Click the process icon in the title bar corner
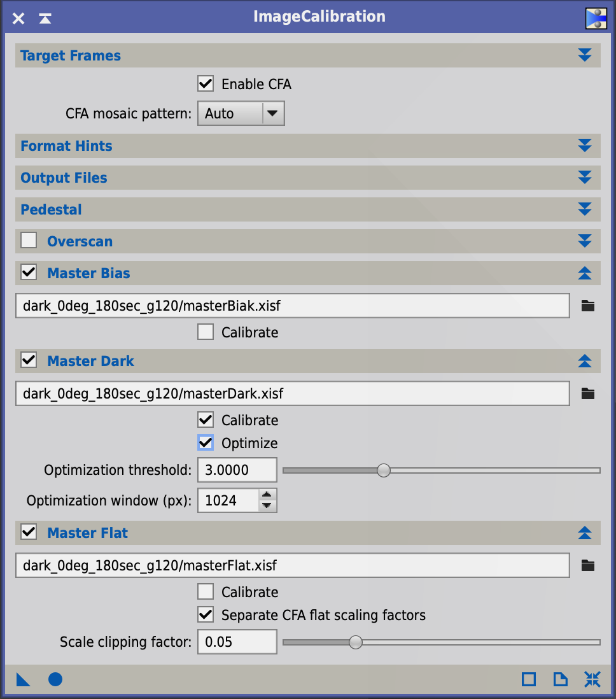The image size is (616, 699). click(596, 18)
